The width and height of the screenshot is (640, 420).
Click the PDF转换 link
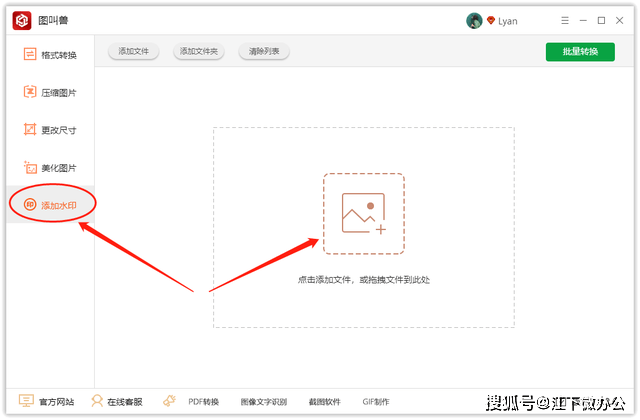pos(203,402)
